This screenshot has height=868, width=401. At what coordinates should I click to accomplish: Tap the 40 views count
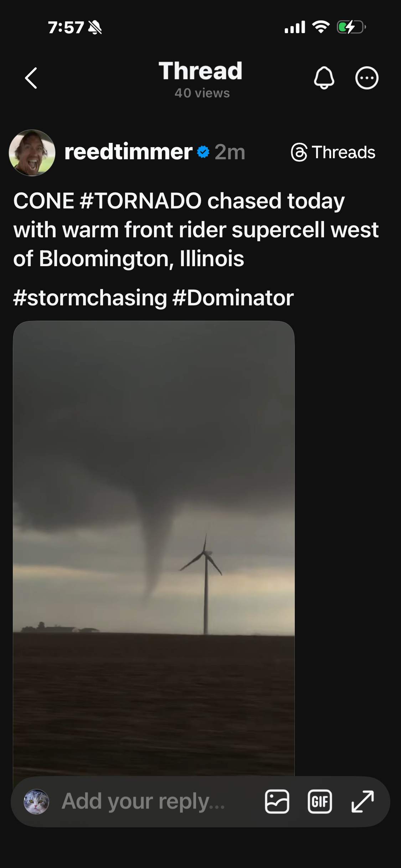coord(202,93)
